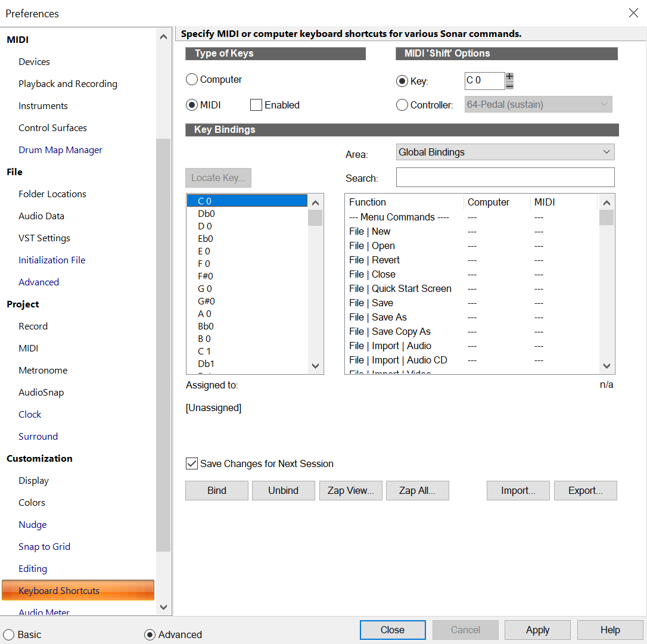Open the Area Global Bindings dropdown

(505, 153)
